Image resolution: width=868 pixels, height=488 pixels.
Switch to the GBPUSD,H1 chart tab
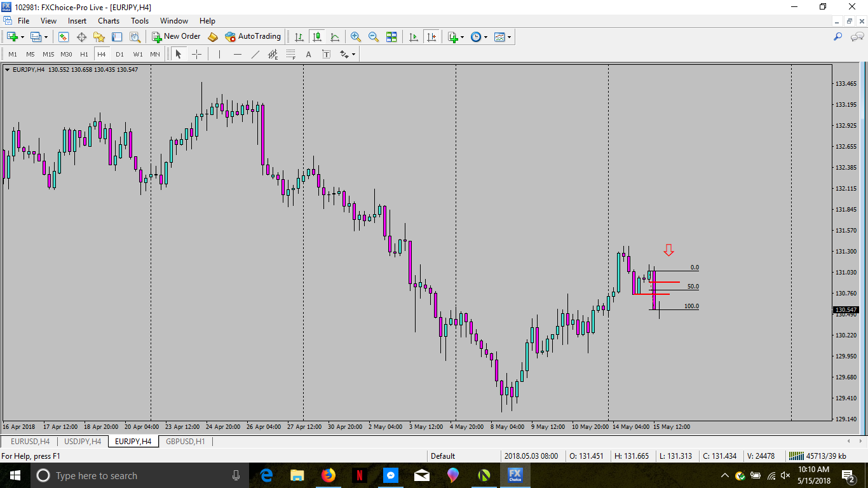pyautogui.click(x=185, y=441)
